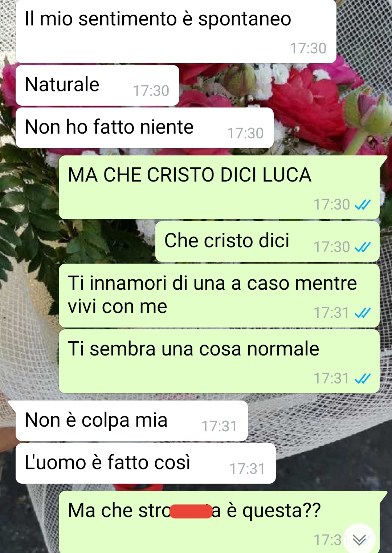Tap read ticks on 'Ti sembra una cosa normale'
Image resolution: width=392 pixels, height=553 pixels.
[x=363, y=379]
